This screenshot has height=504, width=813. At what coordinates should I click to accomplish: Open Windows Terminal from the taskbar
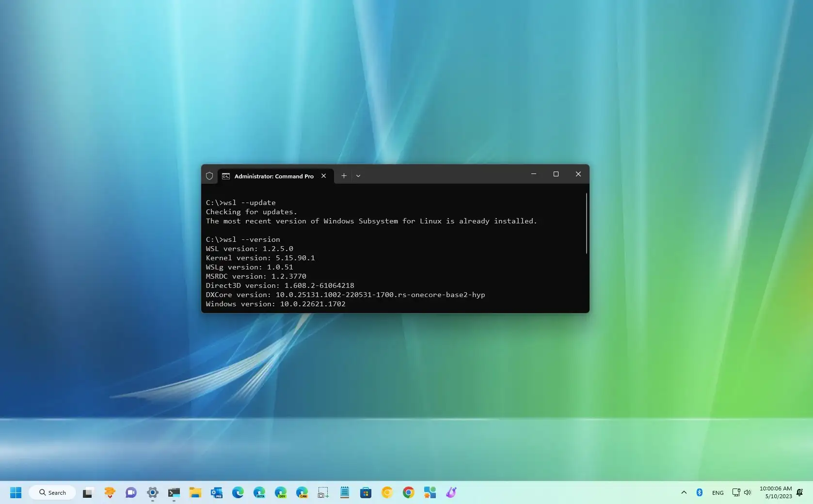(x=174, y=492)
